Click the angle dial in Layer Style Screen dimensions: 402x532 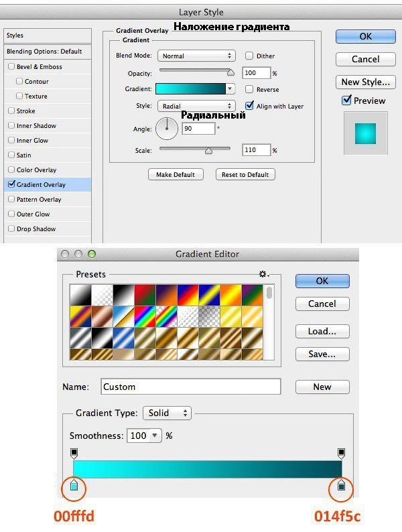pos(167,129)
